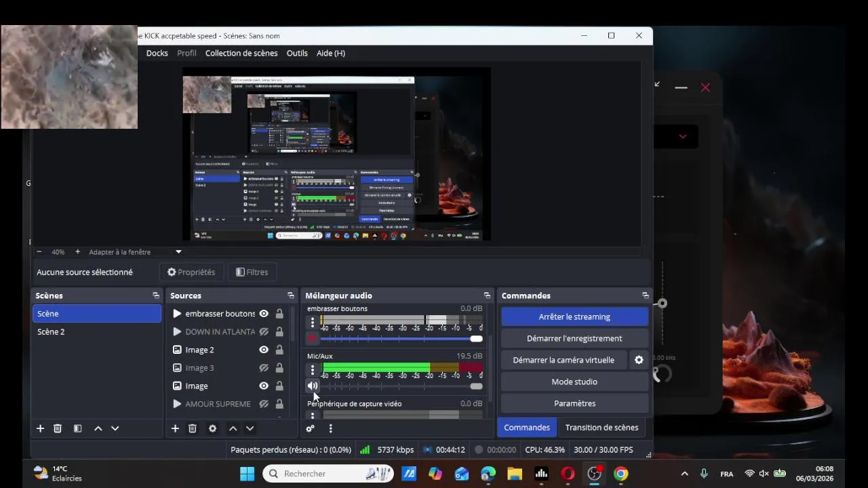Open Windows Start menu
This screenshot has height=488, width=868.
247,474
